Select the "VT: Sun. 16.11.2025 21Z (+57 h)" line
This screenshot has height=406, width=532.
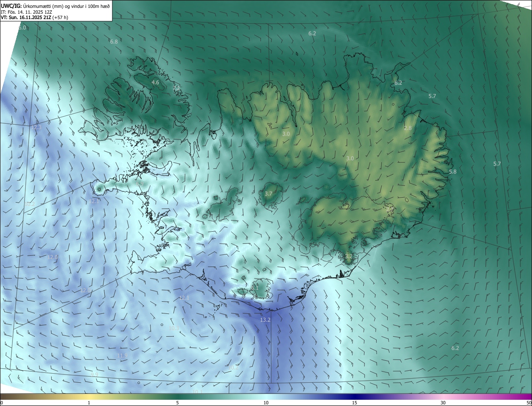34,17
